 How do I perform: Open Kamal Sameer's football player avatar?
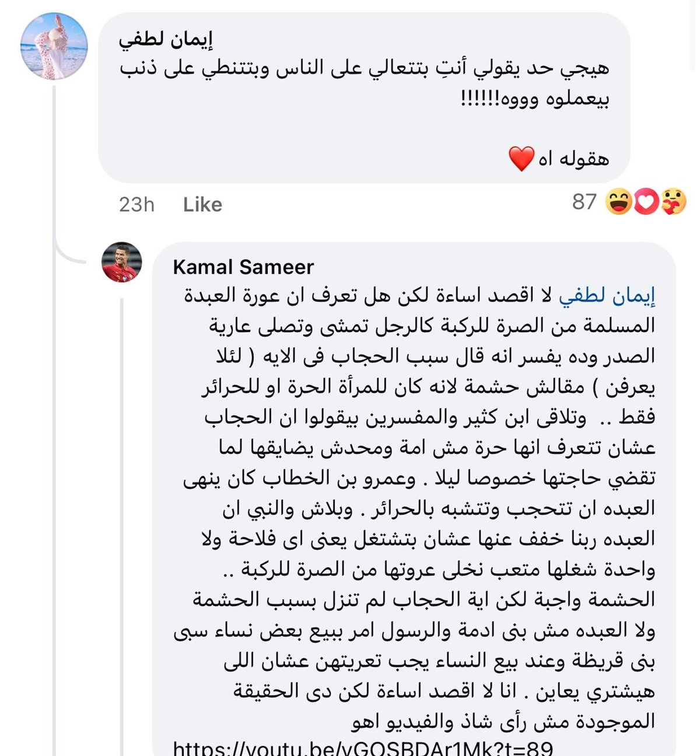tap(122, 262)
